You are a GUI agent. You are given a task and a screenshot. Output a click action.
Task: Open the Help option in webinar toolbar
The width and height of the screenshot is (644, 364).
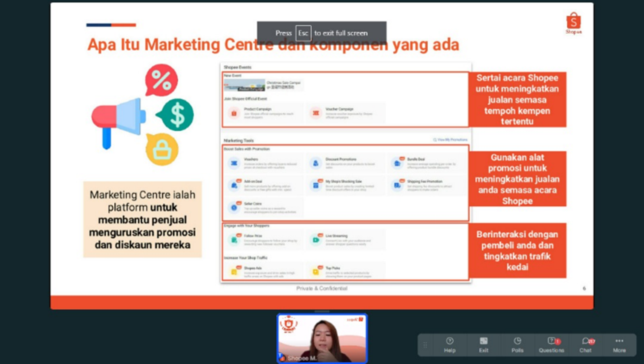pos(449,344)
